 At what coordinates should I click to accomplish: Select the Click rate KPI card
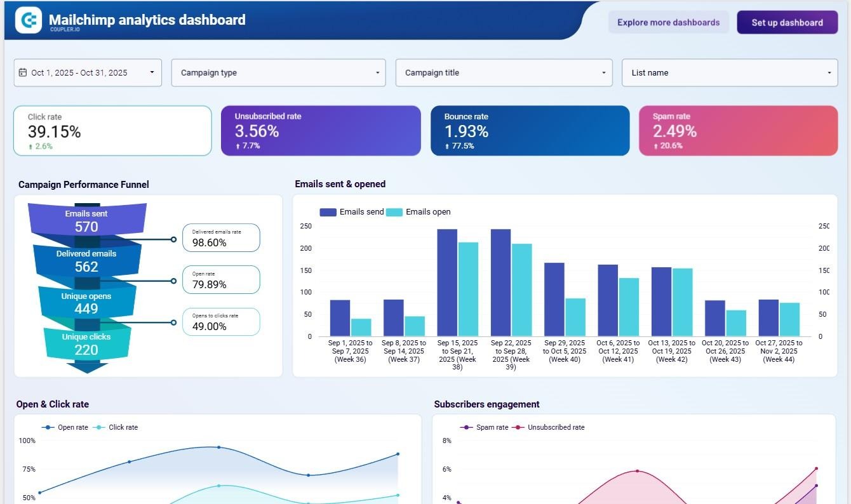[112, 131]
